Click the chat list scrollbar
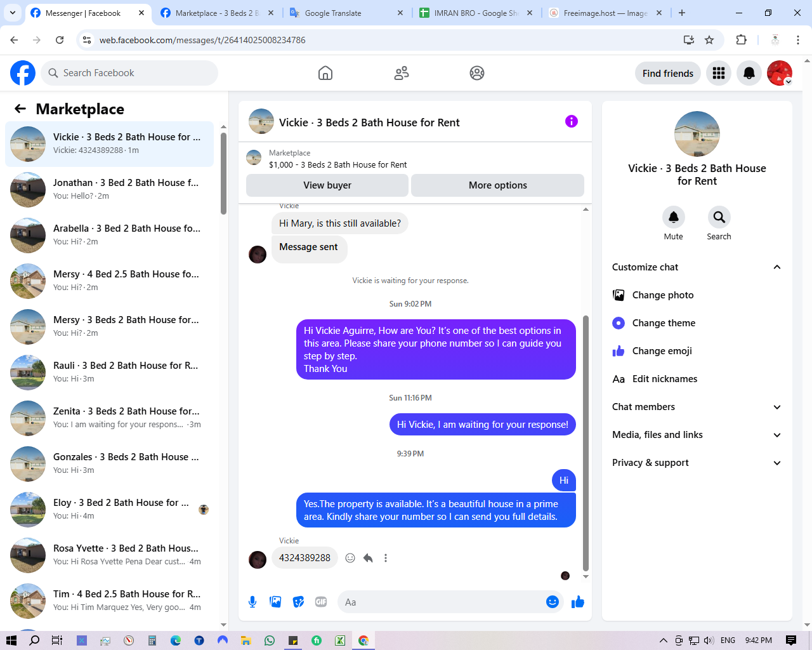 tap(223, 173)
